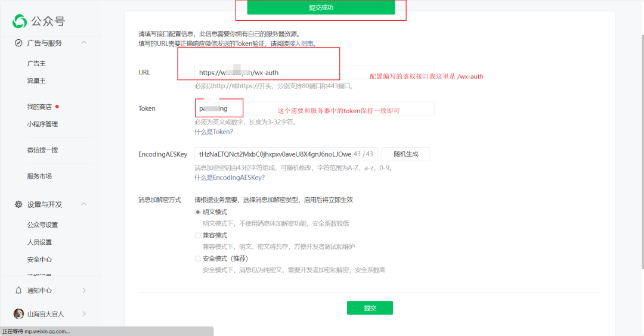Open 小程序管理 in the sidebar
The image size is (644, 336).
(x=43, y=124)
